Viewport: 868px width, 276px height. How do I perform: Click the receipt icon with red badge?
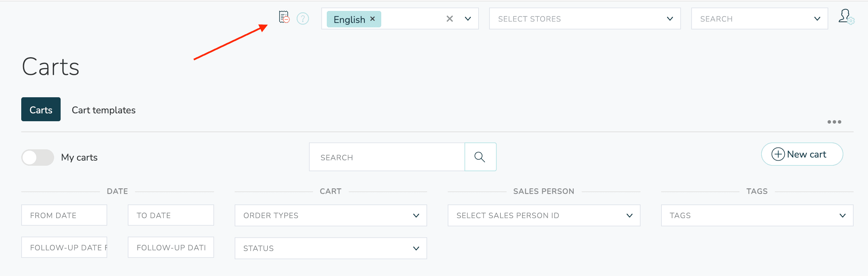tap(284, 17)
